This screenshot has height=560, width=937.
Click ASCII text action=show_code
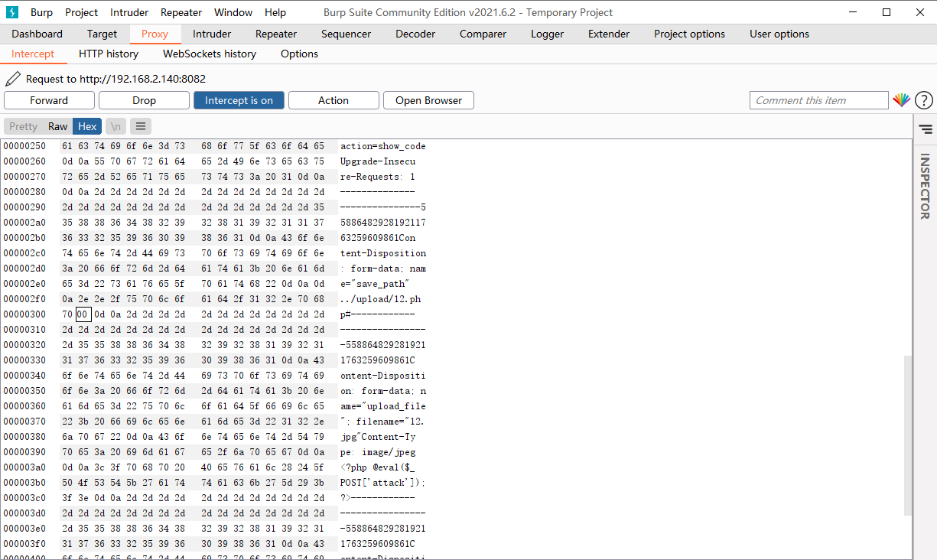click(x=383, y=145)
